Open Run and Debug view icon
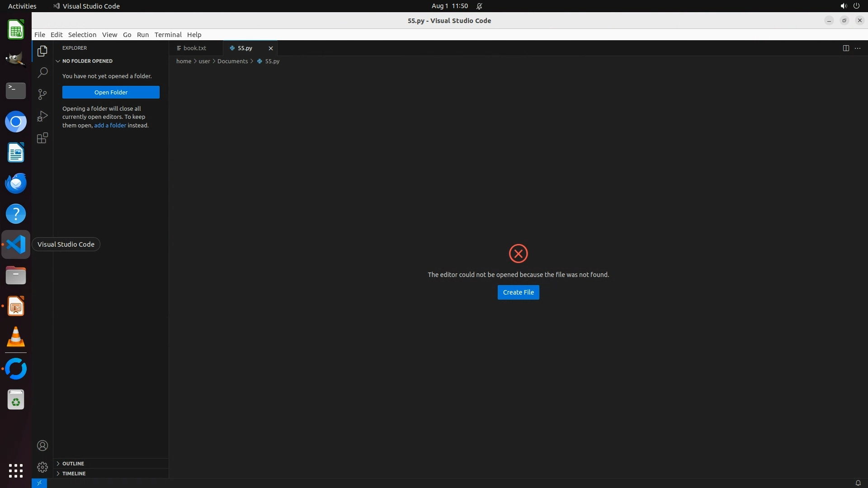The image size is (868, 488). point(42,116)
